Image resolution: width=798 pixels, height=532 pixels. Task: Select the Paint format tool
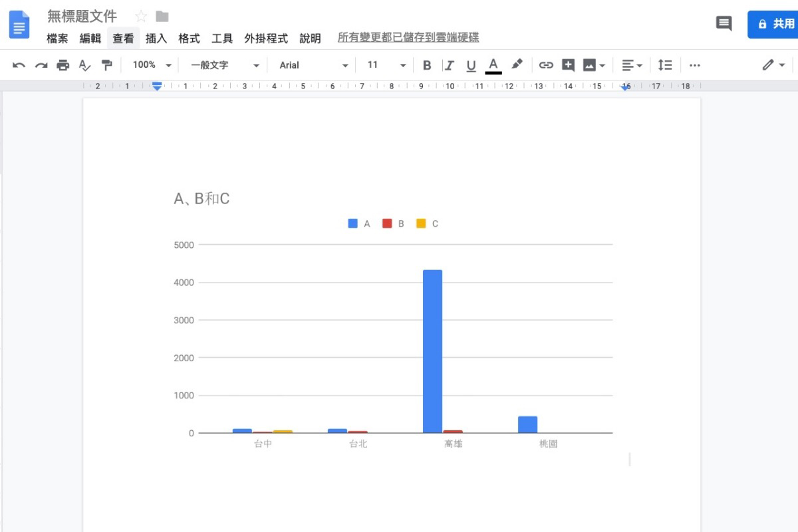(106, 65)
